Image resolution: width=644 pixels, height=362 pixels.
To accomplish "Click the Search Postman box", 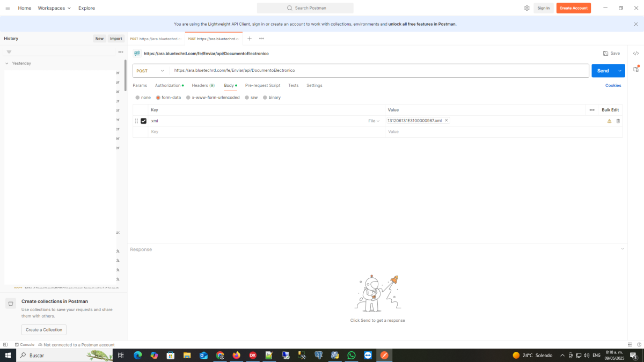I will [x=305, y=8].
